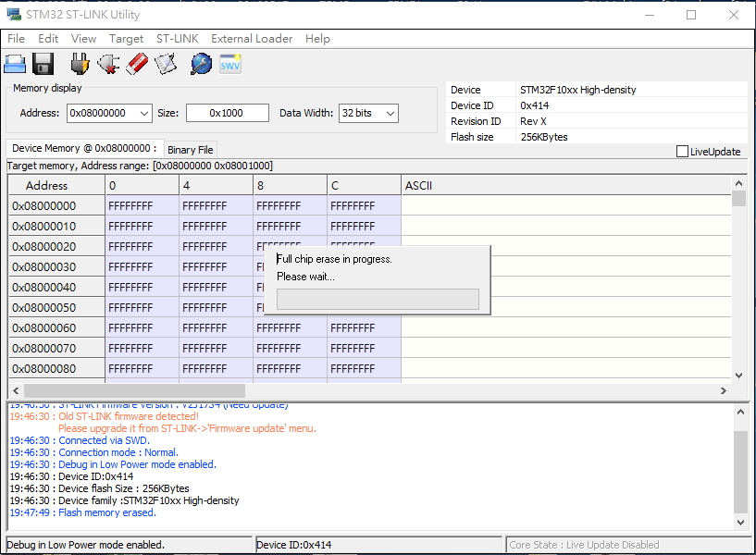Minimize the ST-LINK Utility window
The width and height of the screenshot is (756, 555).
pos(650,15)
